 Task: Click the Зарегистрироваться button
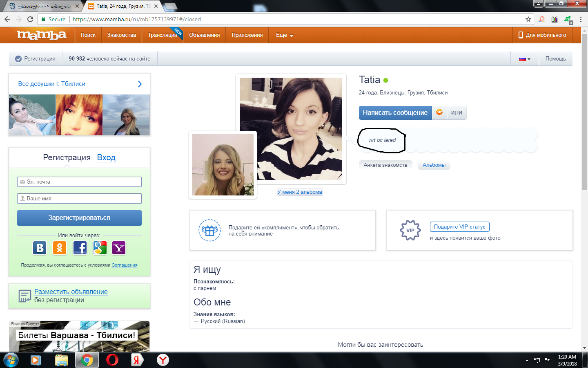(79, 218)
